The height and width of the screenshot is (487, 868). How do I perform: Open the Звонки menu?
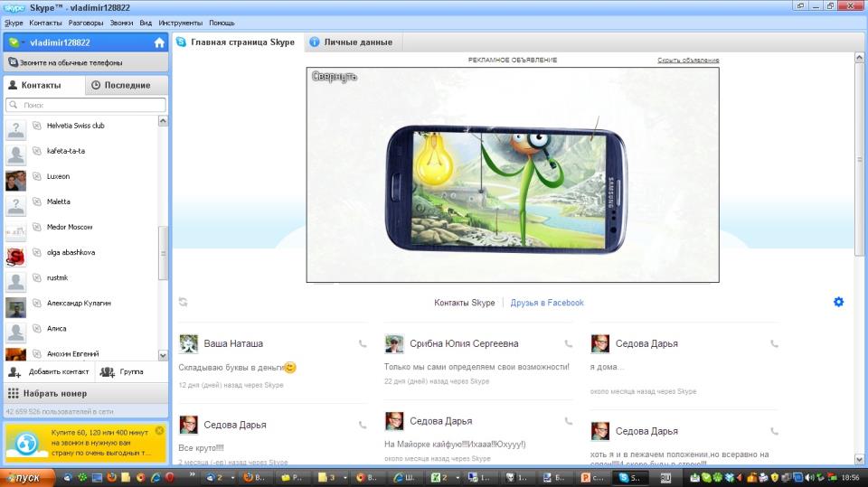121,23
